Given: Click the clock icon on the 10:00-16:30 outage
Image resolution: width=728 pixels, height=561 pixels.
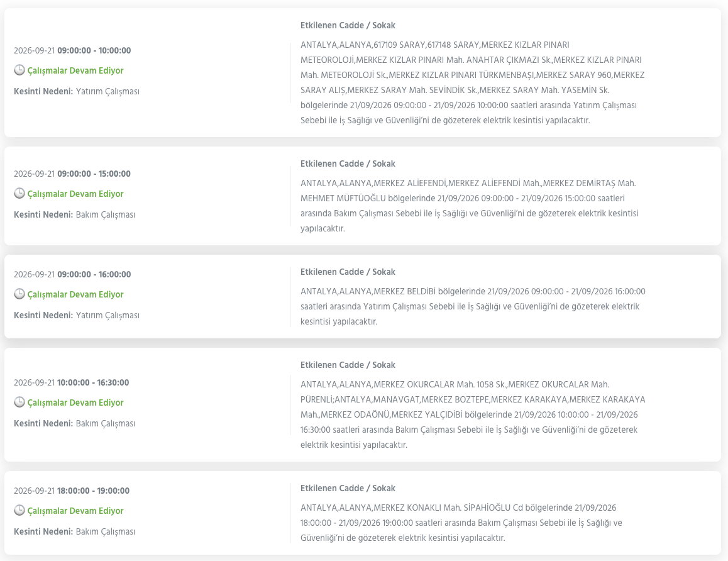Looking at the screenshot, I should point(19,402).
